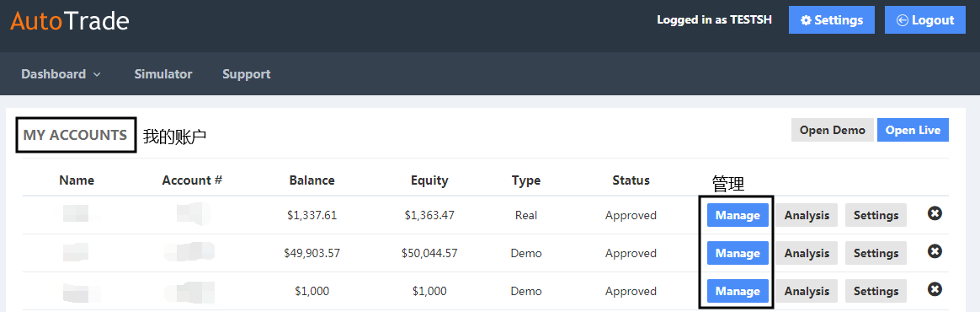Open Analysis for the $50,044.57 equity account
The width and height of the screenshot is (980, 312).
807,253
